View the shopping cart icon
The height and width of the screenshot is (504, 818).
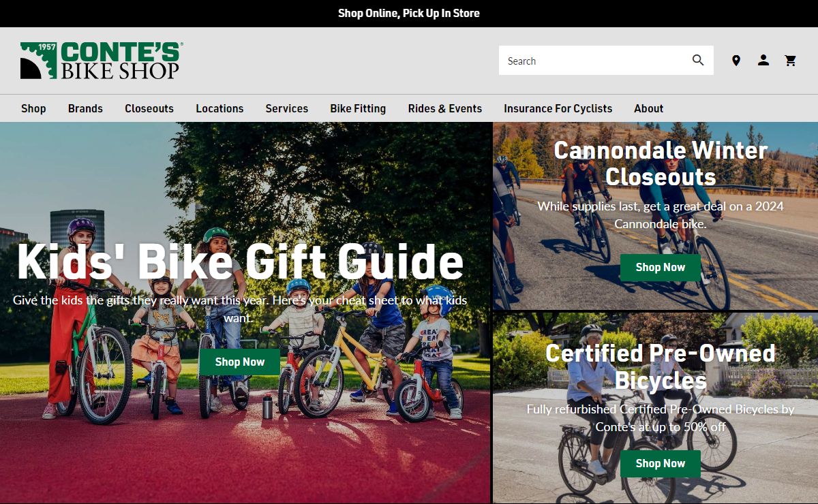coord(791,61)
